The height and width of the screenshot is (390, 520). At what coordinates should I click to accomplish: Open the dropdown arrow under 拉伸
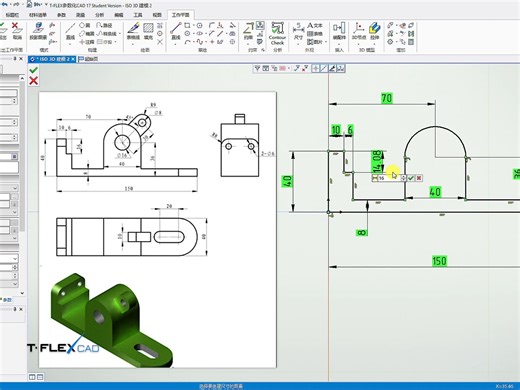click(375, 44)
